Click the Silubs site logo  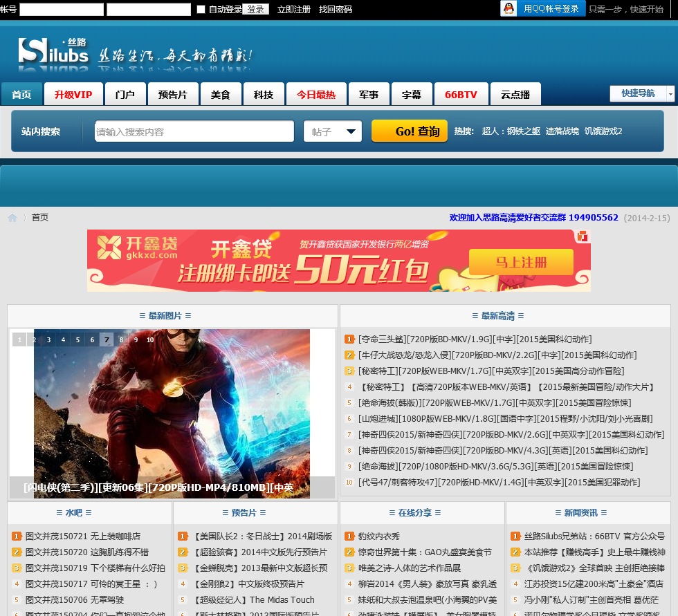53,51
